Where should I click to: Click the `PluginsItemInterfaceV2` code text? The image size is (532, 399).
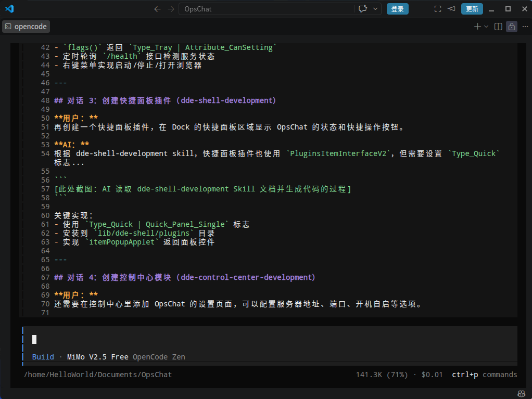[x=338, y=153]
